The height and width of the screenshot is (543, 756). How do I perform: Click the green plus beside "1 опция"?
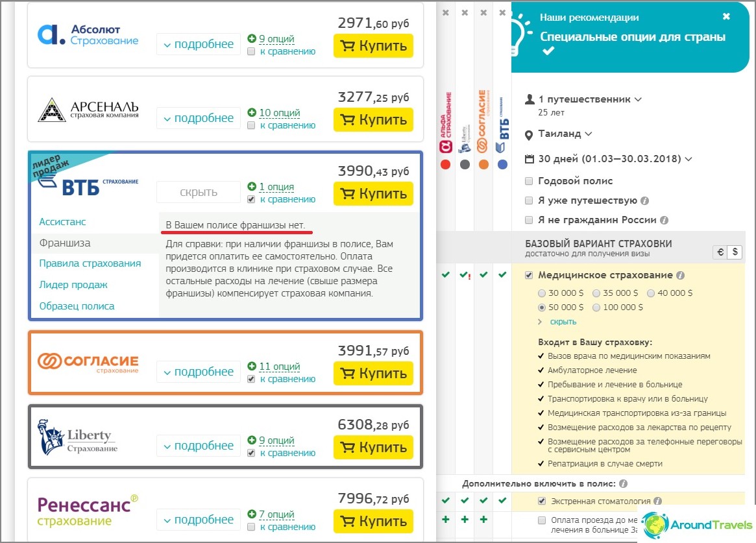point(252,186)
